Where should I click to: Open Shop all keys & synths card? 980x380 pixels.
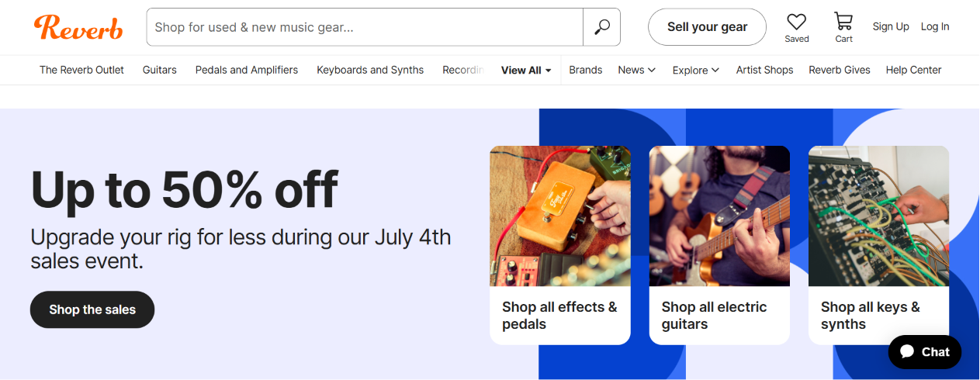(878, 245)
